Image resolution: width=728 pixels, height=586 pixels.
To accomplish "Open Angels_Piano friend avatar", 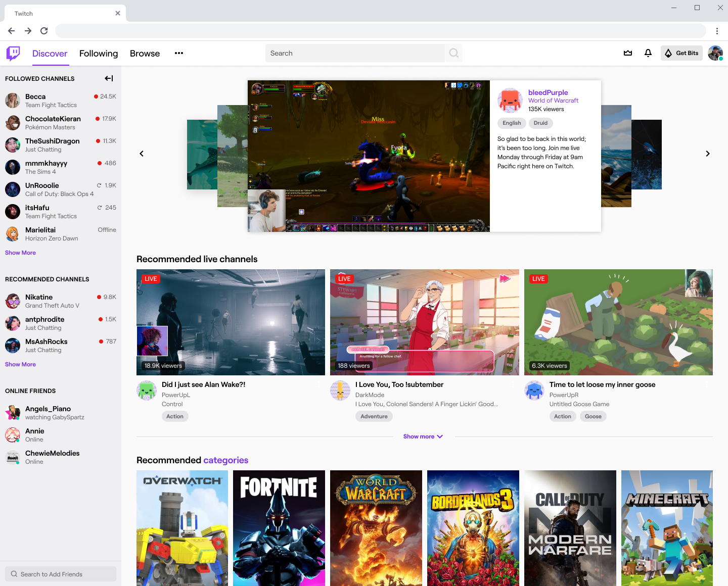I will 13,413.
